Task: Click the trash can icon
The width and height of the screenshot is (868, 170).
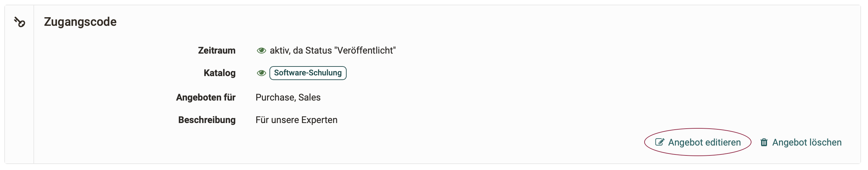Action: (764, 143)
